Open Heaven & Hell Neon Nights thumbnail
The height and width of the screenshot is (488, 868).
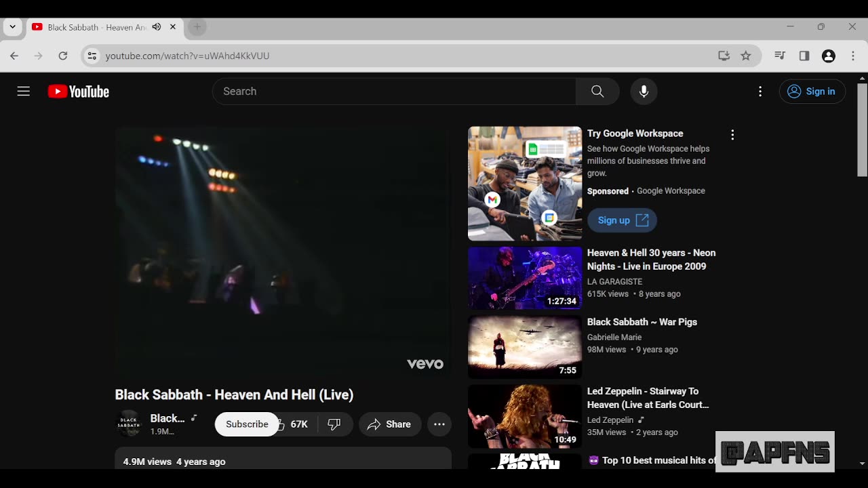coord(525,279)
